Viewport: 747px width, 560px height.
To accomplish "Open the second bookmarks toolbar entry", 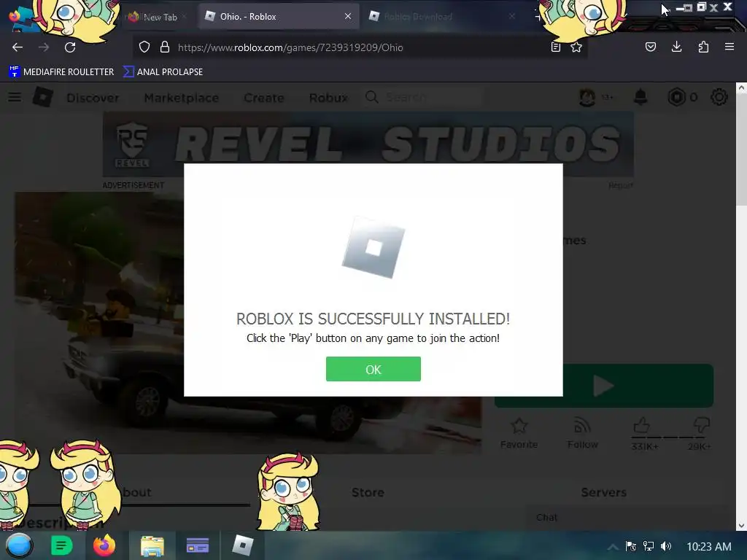I will click(163, 72).
